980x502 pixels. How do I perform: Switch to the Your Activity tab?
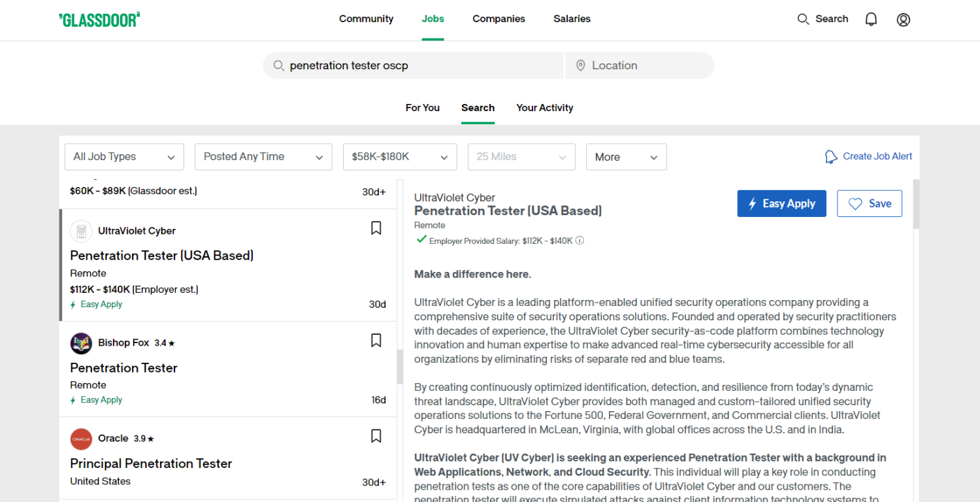(545, 108)
